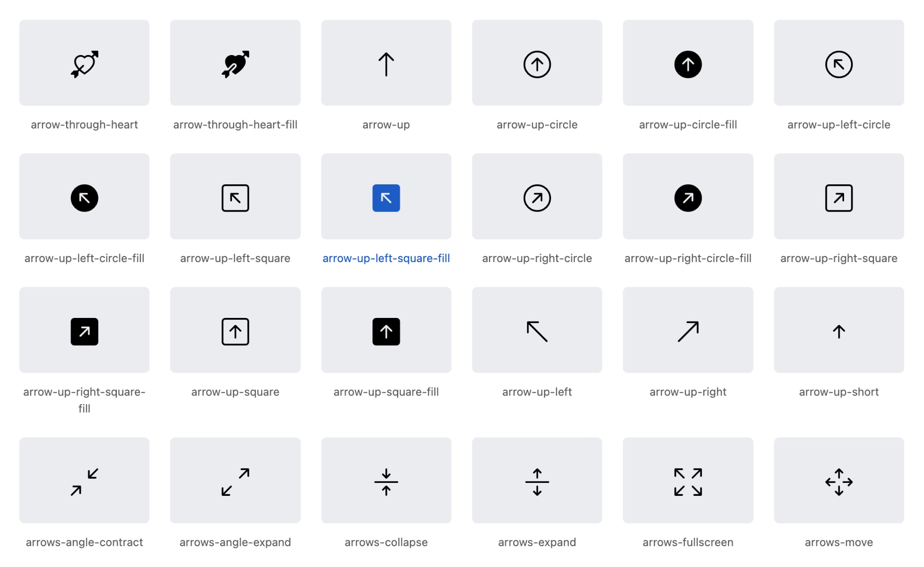Click the arrow-up-left-square label

[235, 258]
